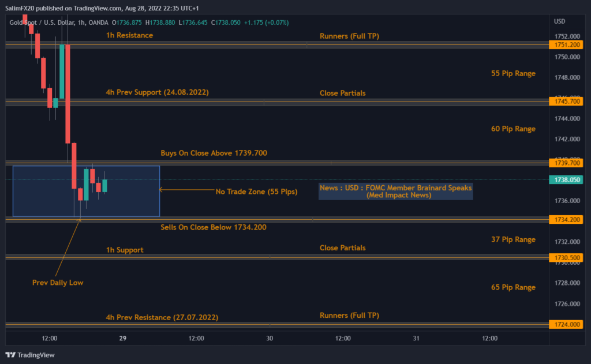Click the USD currency label on the price axis

(559, 21)
